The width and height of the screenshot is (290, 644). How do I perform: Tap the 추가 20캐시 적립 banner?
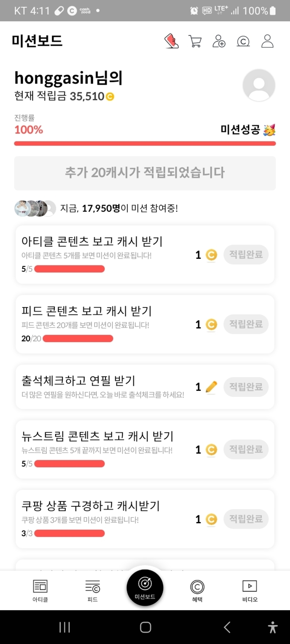[145, 173]
